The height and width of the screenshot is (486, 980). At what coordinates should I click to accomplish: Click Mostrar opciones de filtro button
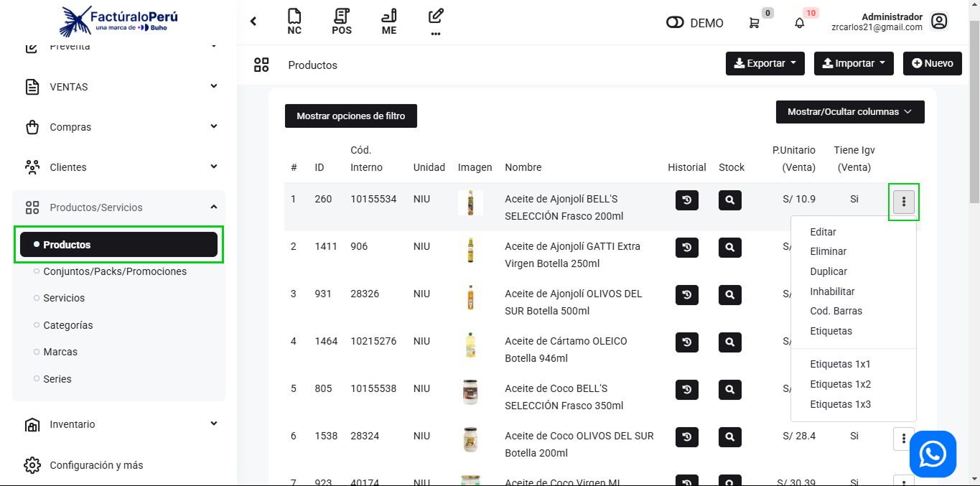[350, 116]
